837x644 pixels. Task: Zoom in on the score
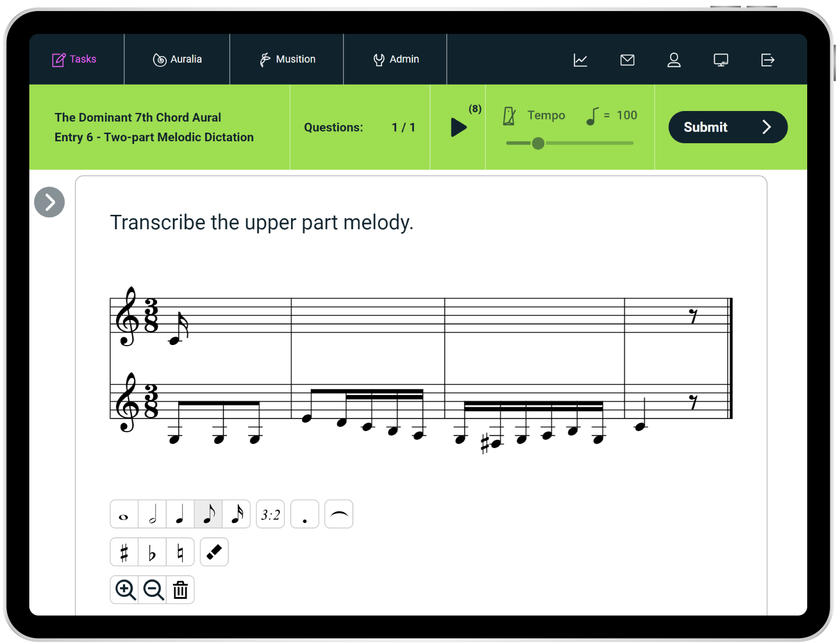125,590
